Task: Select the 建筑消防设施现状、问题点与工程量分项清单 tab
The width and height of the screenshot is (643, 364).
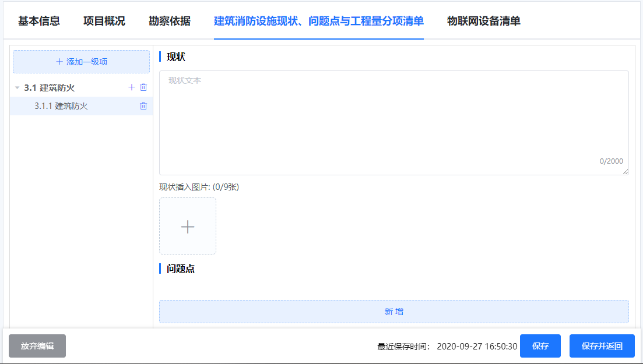Action: 319,21
